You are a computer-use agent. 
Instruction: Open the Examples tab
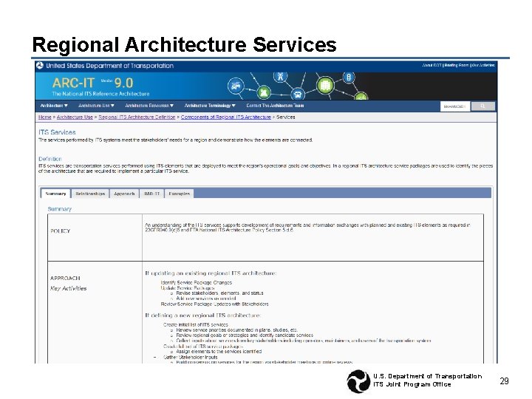(x=179, y=194)
